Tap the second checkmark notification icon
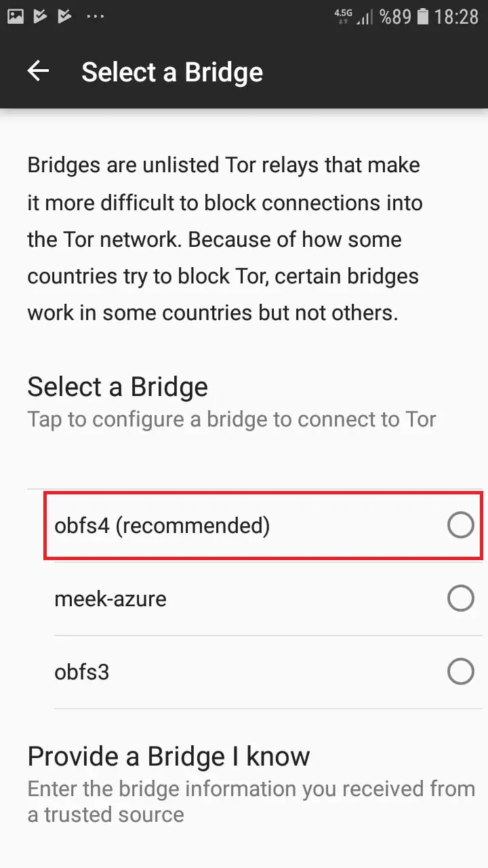Viewport: 488px width, 868px height. point(64,16)
